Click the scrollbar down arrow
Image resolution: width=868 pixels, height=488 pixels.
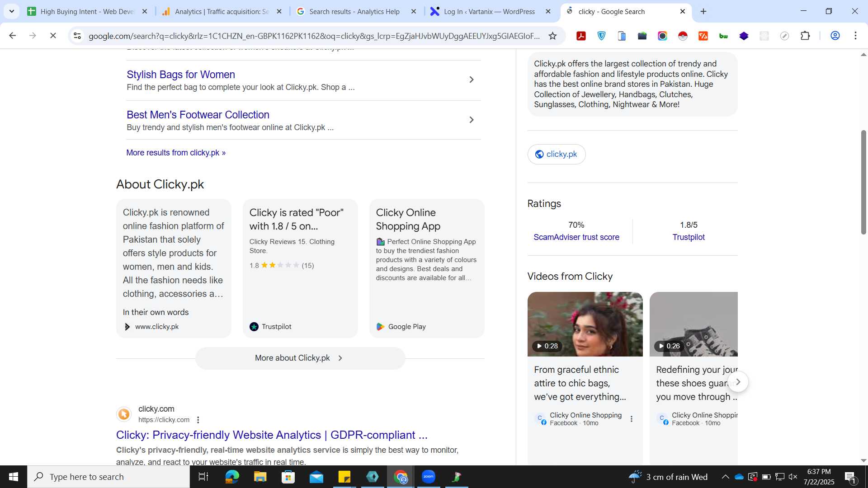(863, 460)
